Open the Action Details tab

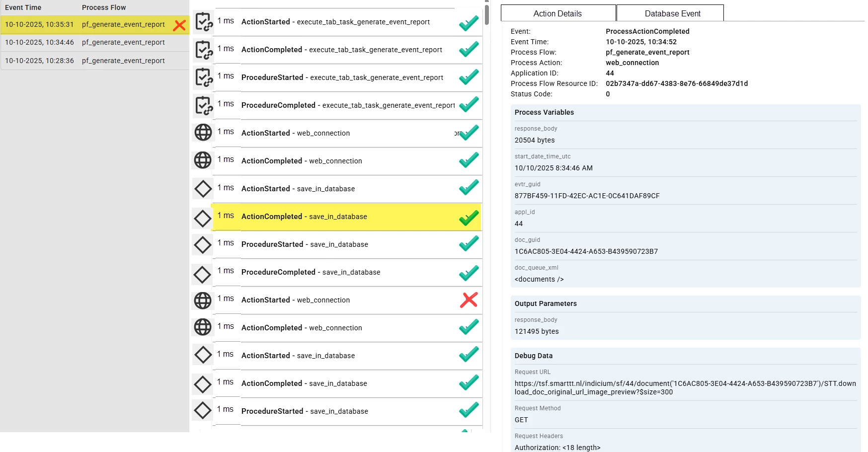(557, 13)
